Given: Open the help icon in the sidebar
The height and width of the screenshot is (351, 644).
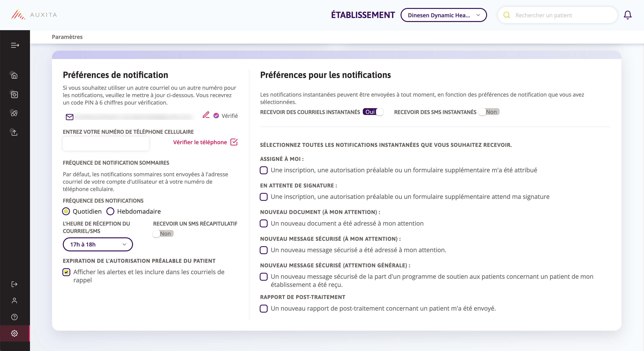Looking at the screenshot, I should (14, 317).
